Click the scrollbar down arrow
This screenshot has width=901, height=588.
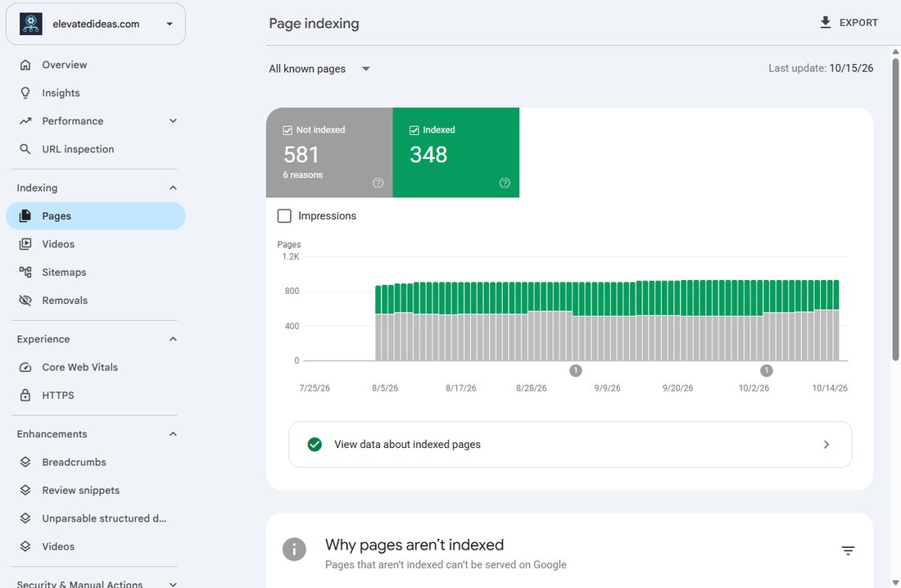[895, 582]
